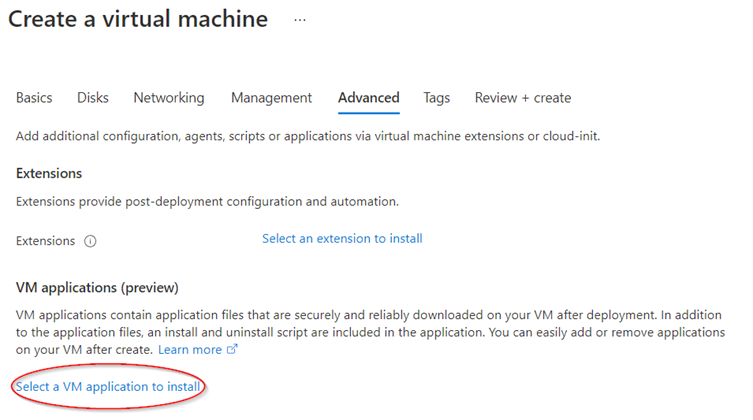
Task: Select the Management tab
Action: 271,98
